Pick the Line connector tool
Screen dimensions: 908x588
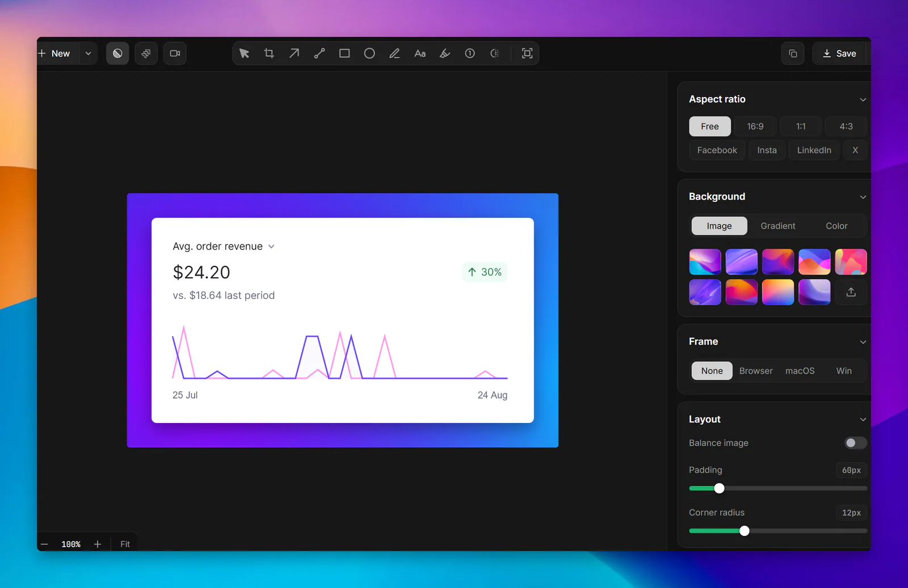[320, 53]
